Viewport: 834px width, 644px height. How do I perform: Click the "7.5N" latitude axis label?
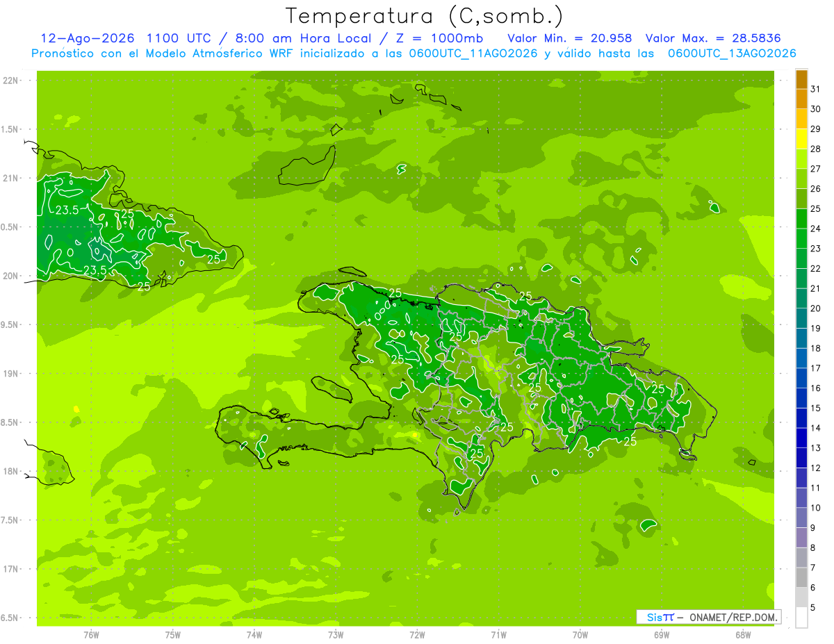(x=10, y=520)
